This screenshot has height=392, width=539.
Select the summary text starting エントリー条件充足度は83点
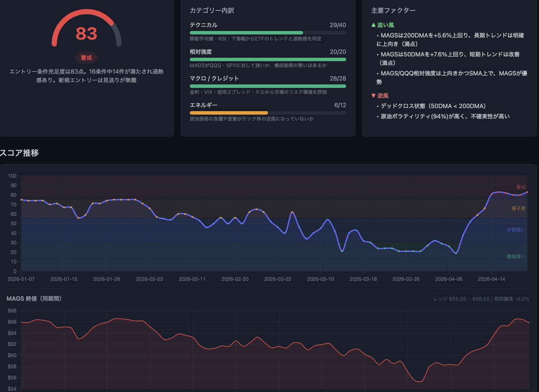(x=86, y=75)
